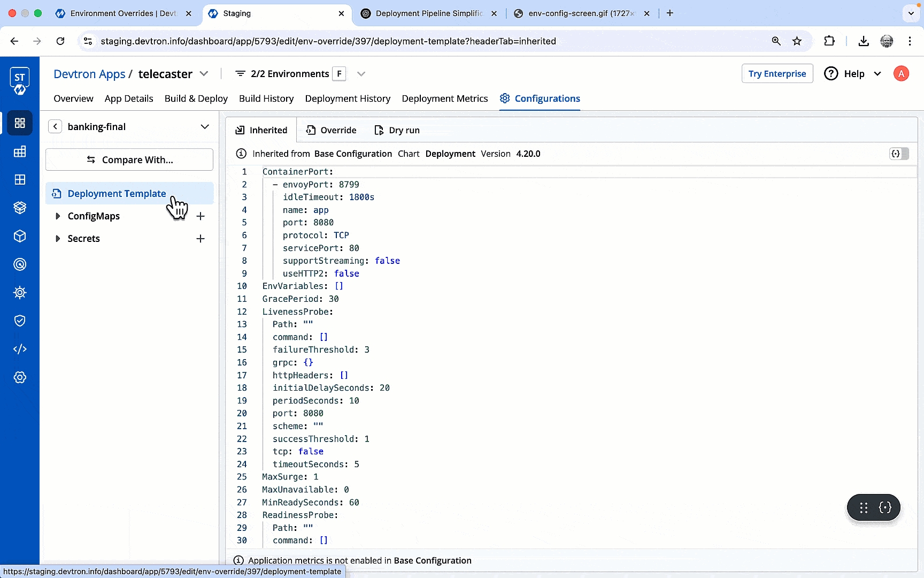Screen dimensions: 924x578
Task: Switch to the Dry run tab
Action: pos(397,130)
